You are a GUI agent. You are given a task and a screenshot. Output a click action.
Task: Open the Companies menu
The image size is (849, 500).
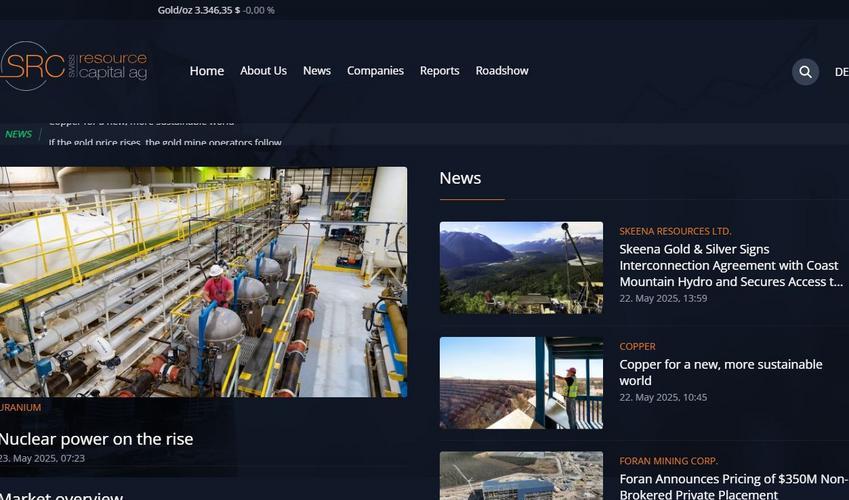click(x=375, y=71)
